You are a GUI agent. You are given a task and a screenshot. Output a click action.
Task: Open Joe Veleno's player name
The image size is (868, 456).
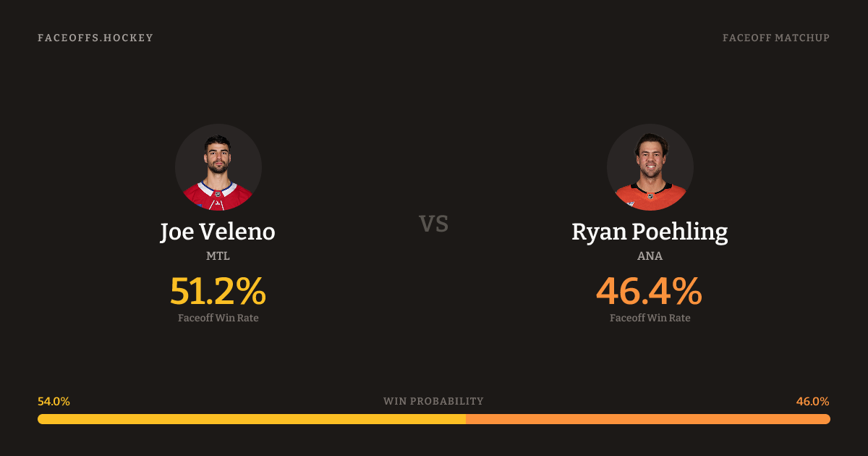coord(218,232)
